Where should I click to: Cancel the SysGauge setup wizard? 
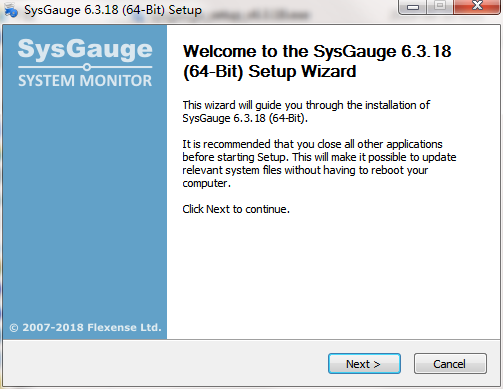coord(450,364)
